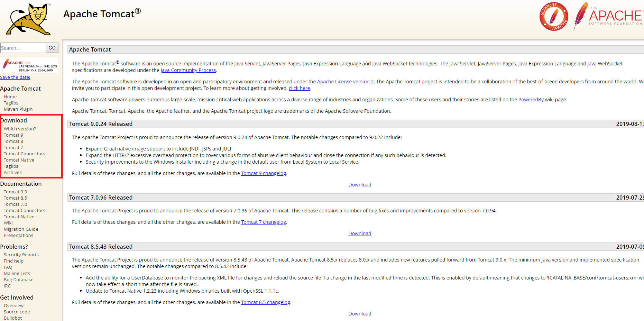Open the Tomcat 9 changelog link
Viewport: 644px width, 321px height.
pyautogui.click(x=264, y=173)
